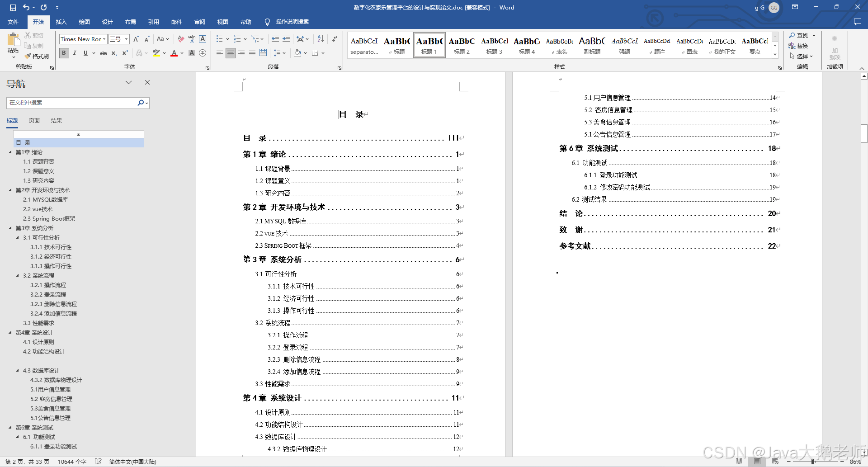Image resolution: width=868 pixels, height=467 pixels.
Task: Apply character border icon
Action: click(x=203, y=39)
